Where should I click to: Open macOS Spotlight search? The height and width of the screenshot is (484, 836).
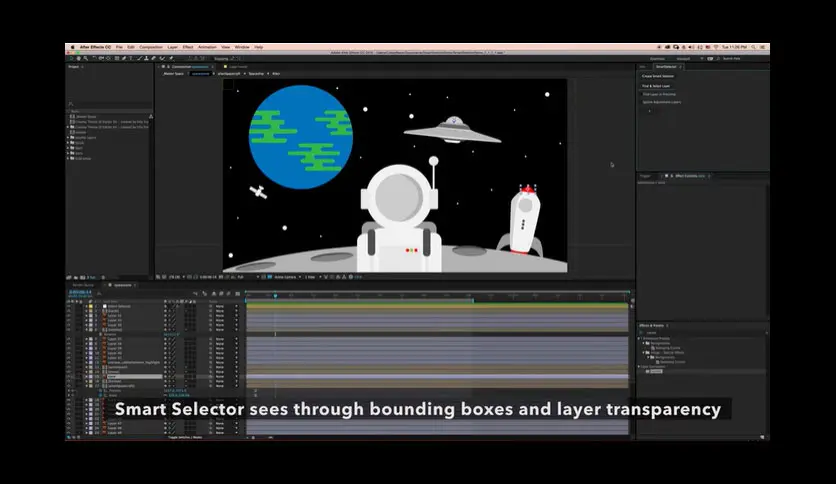(753, 47)
